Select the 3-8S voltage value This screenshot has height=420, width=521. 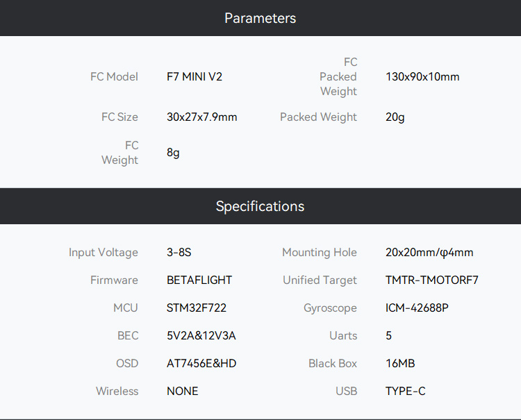point(179,252)
